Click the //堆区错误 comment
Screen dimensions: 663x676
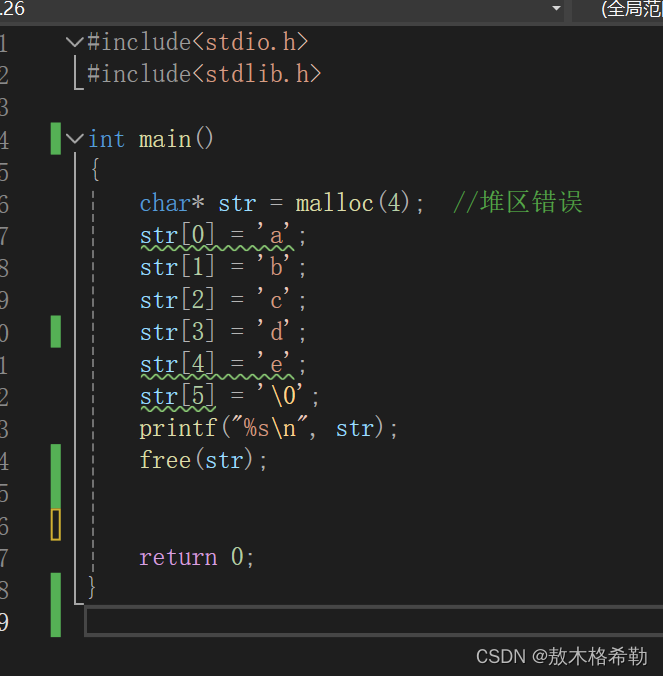tap(518, 202)
